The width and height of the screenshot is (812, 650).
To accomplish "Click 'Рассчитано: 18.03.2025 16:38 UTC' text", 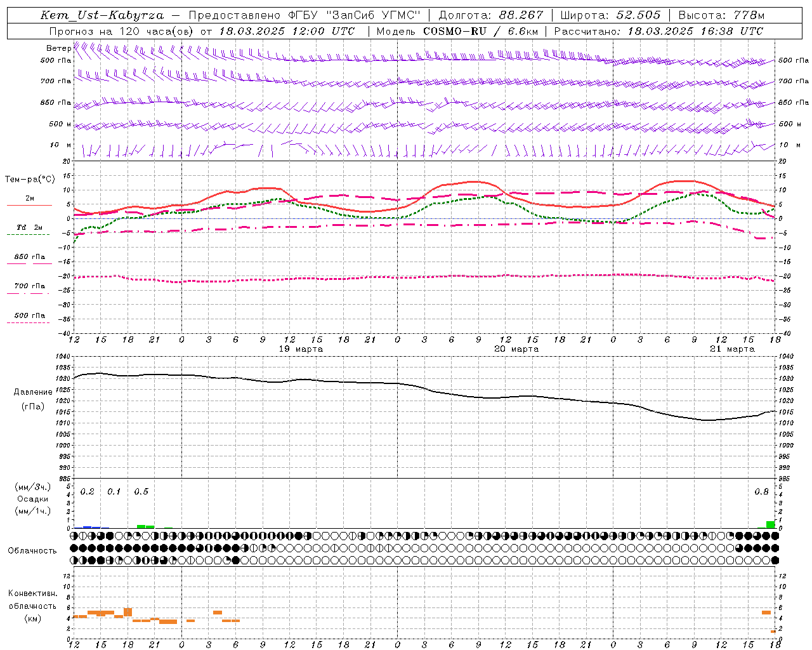I will [658, 31].
